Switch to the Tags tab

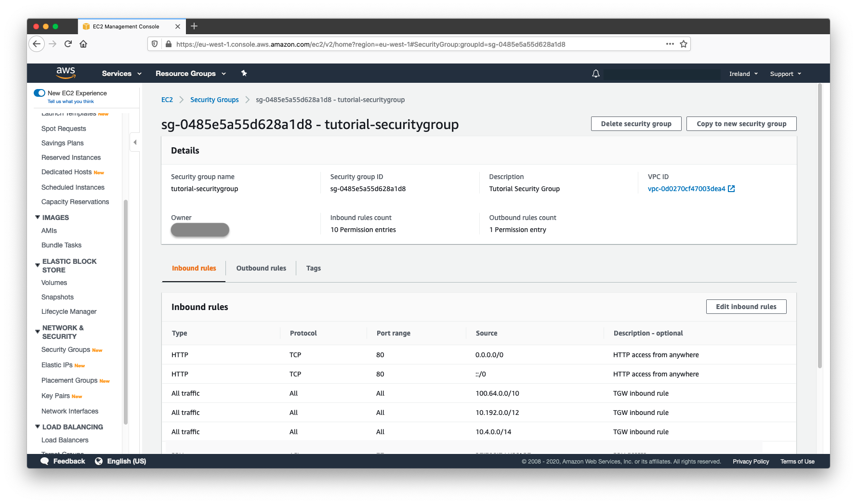point(313,268)
